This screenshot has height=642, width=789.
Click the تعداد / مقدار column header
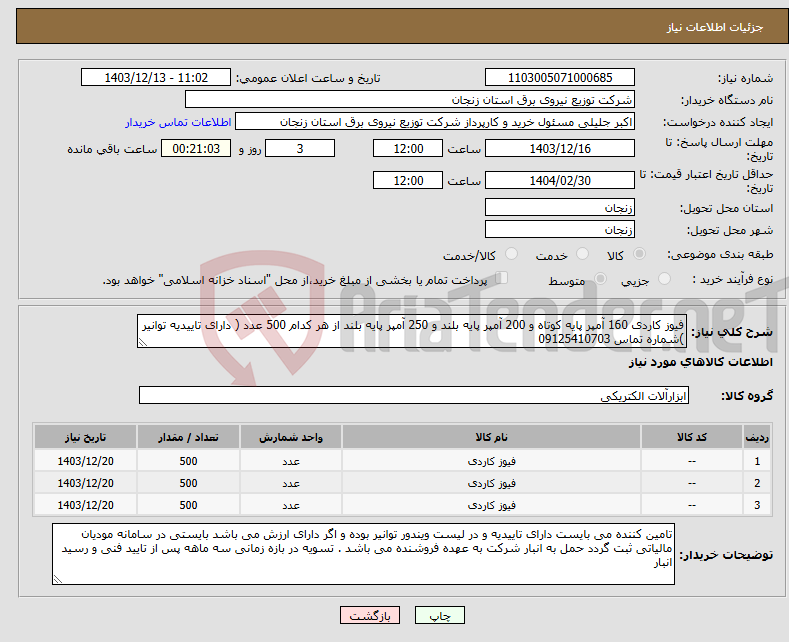click(x=188, y=437)
